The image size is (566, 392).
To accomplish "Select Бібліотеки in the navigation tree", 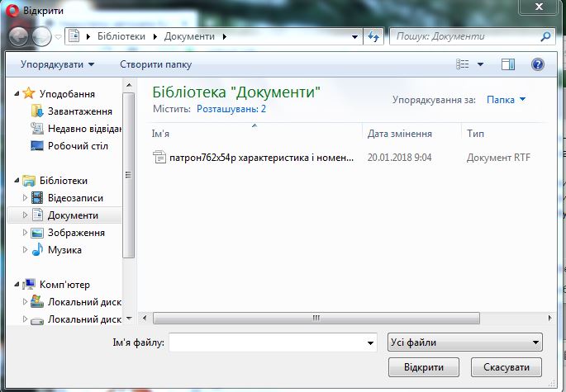I will (x=64, y=180).
